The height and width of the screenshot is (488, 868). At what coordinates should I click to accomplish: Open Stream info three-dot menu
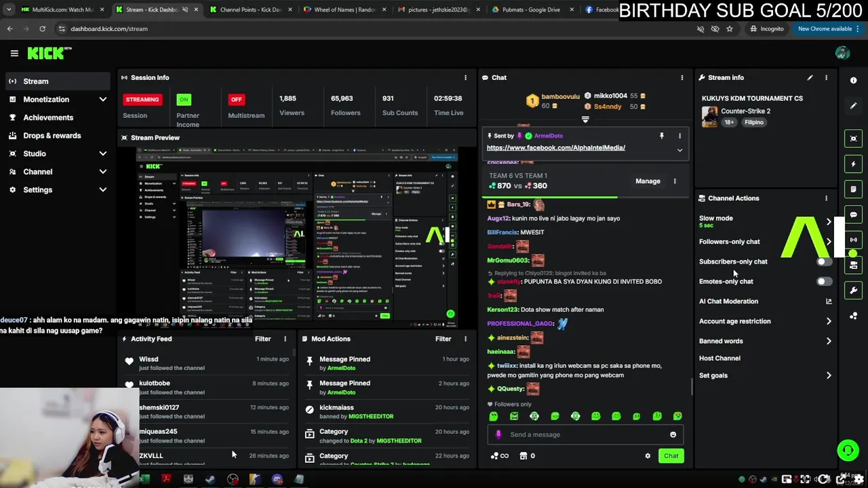point(826,78)
